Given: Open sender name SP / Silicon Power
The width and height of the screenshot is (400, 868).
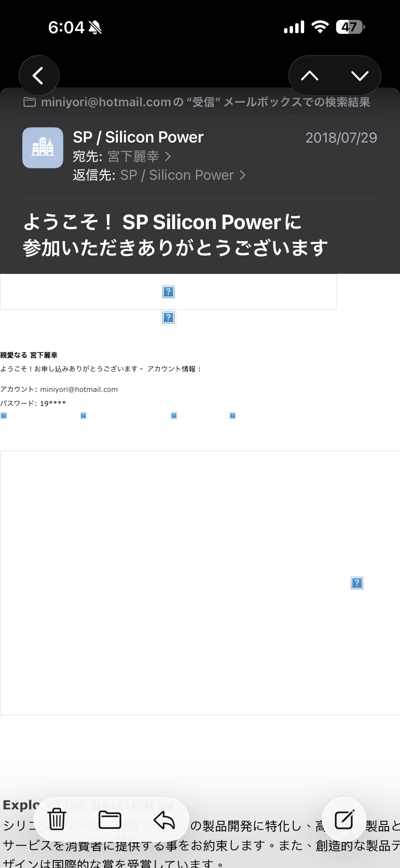Looking at the screenshot, I should [x=138, y=137].
